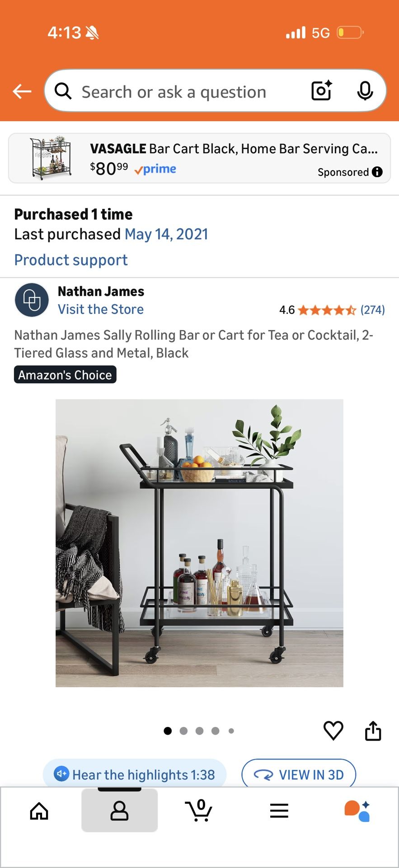The image size is (399, 868).
Task: Select second image carousel dot
Action: click(x=183, y=731)
